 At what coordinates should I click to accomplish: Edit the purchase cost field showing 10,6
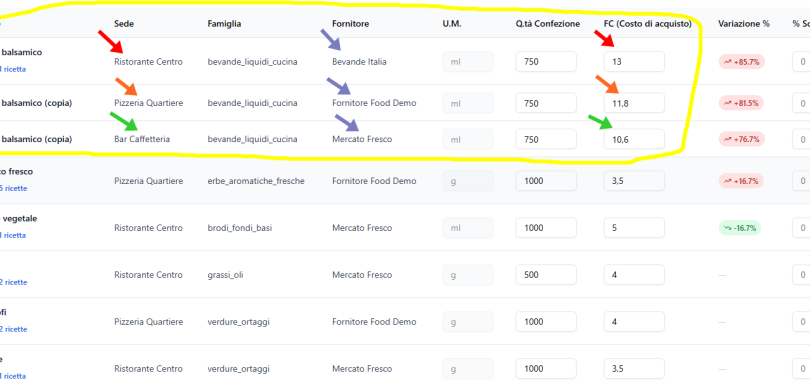pyautogui.click(x=634, y=139)
